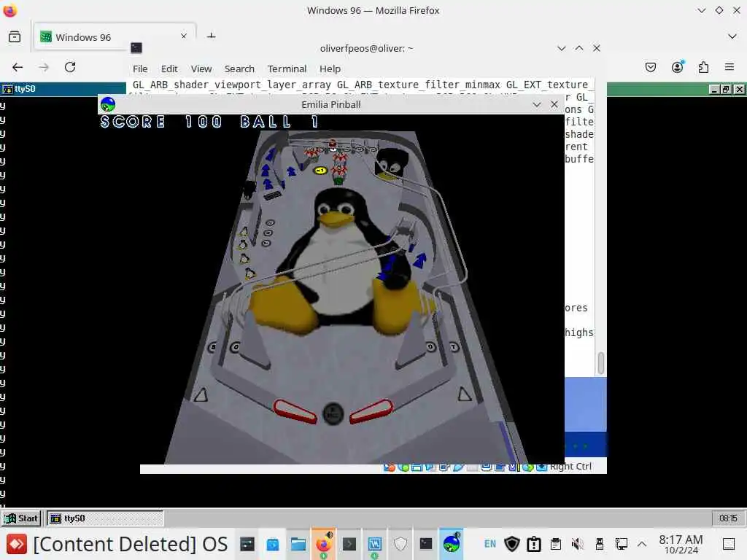Screen dimensions: 747x560
Task: Click the Windows 96 clock 08:15
Action: tap(728, 518)
